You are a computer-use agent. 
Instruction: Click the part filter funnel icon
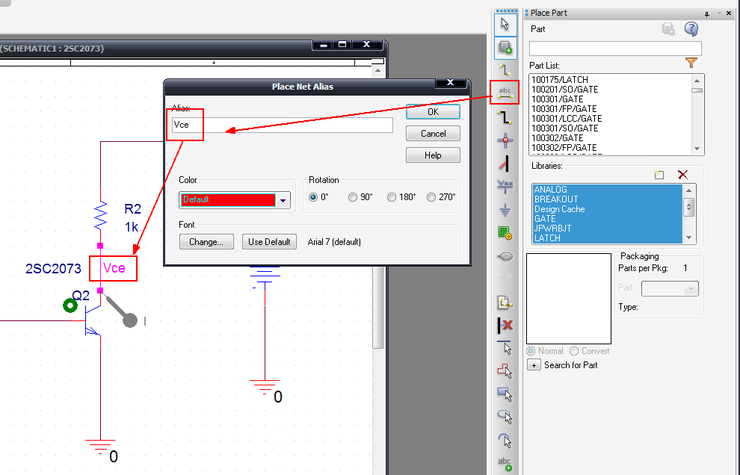click(x=691, y=63)
